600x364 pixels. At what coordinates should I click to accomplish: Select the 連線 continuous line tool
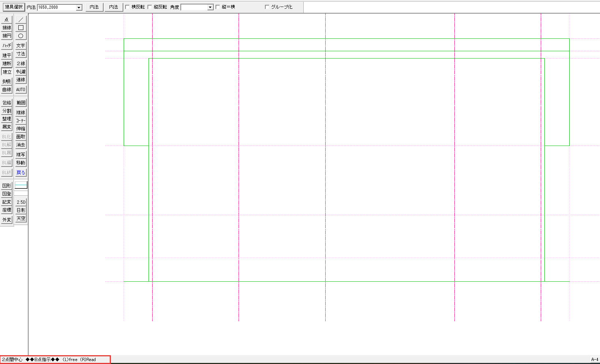(21, 80)
